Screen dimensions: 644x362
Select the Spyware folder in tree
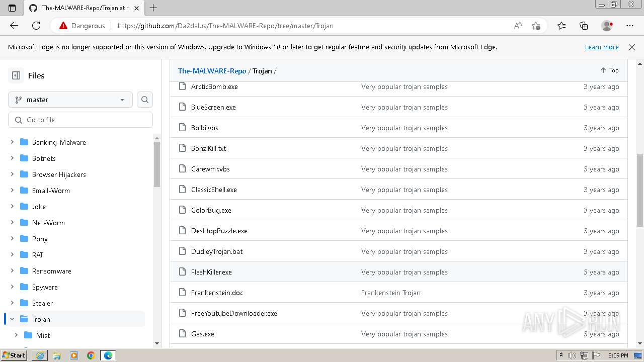pos(45,287)
